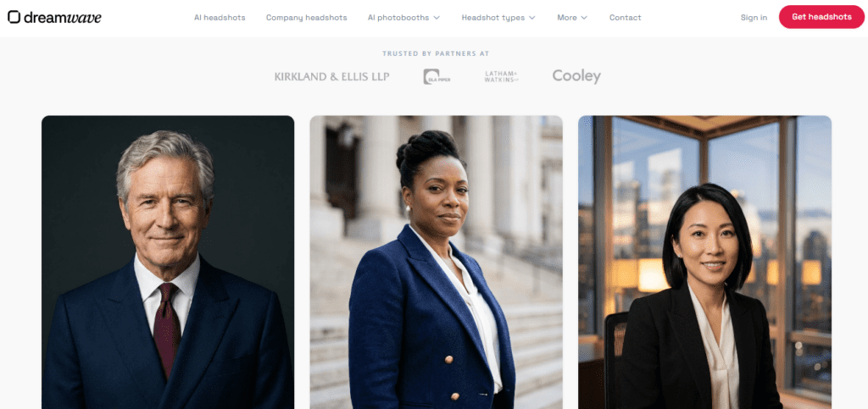Open the More dropdown menu

pyautogui.click(x=572, y=18)
